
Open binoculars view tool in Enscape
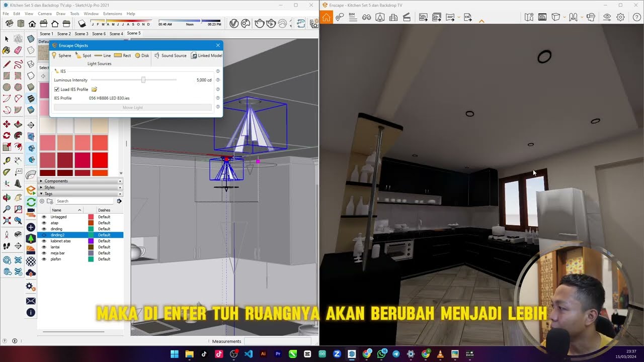366,17
